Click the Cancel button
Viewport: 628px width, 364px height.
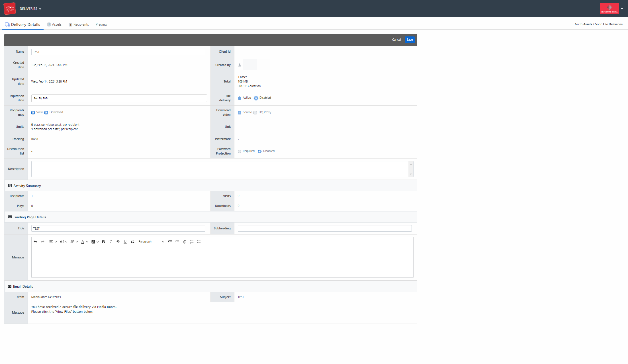pyautogui.click(x=396, y=40)
